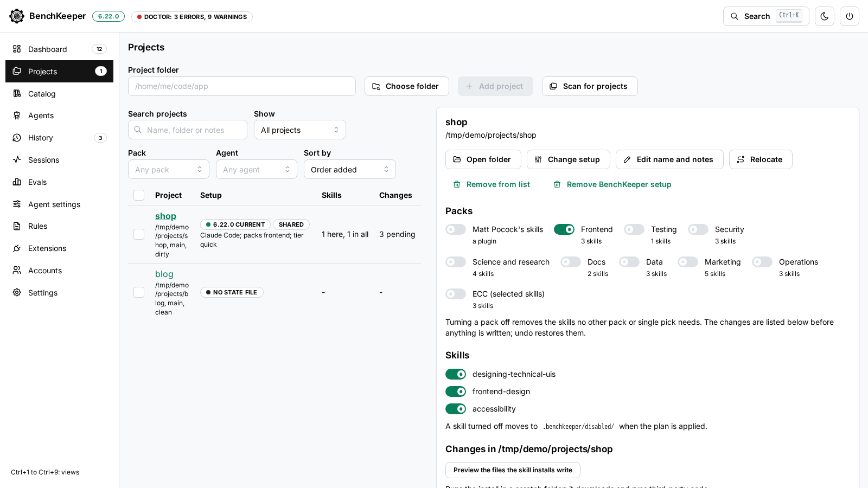Click the trash icon beside Remove BenchKeeper setup
868x488 pixels.
tap(557, 184)
